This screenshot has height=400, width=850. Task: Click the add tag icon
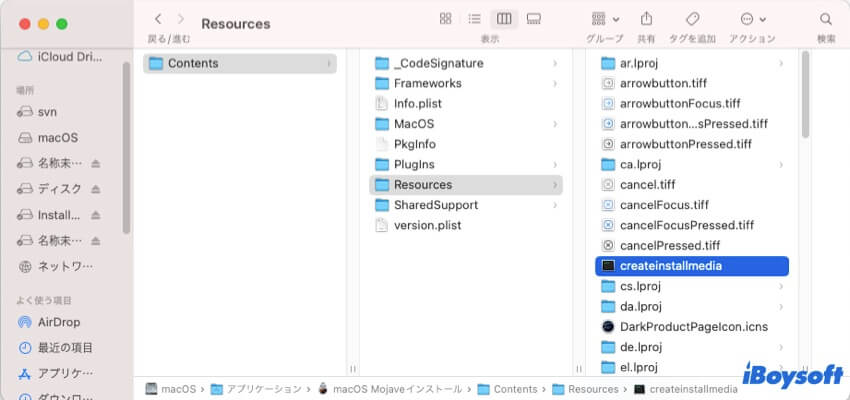pyautogui.click(x=692, y=19)
